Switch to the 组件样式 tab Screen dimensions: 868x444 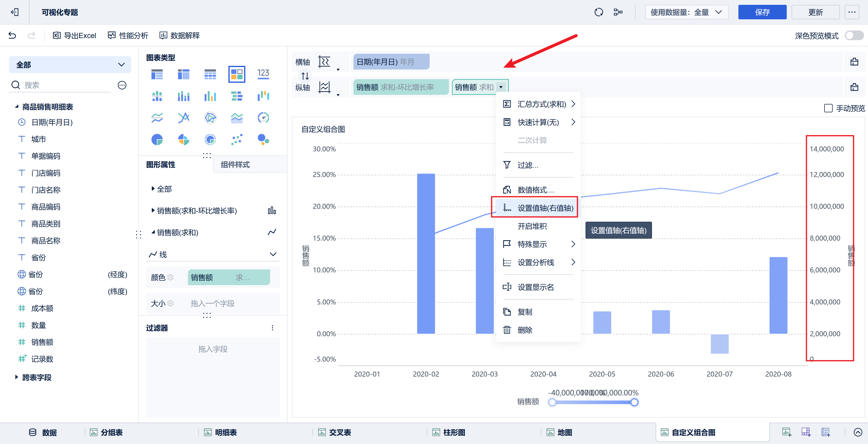tap(235, 165)
